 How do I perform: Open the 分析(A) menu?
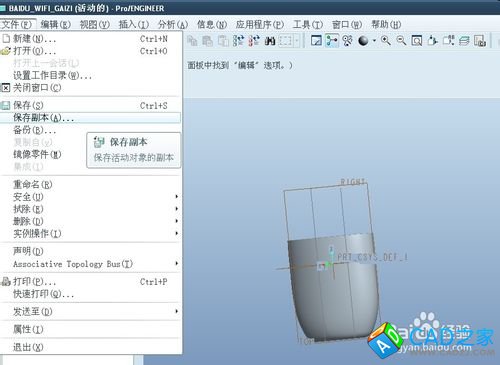(173, 24)
